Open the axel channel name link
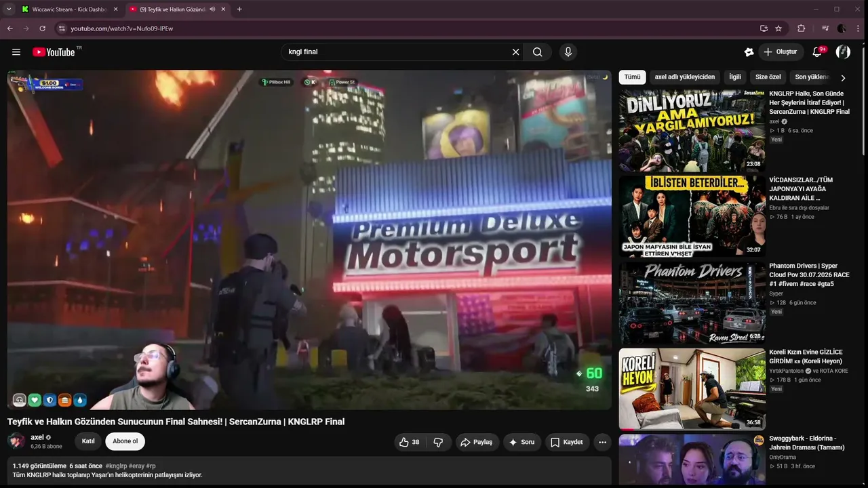Image resolution: width=868 pixels, height=488 pixels. (37, 437)
